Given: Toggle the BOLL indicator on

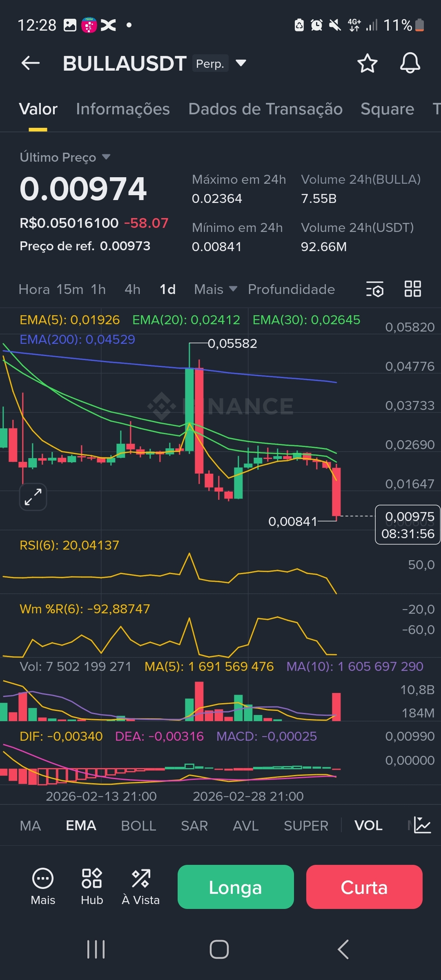Looking at the screenshot, I should coord(138,825).
